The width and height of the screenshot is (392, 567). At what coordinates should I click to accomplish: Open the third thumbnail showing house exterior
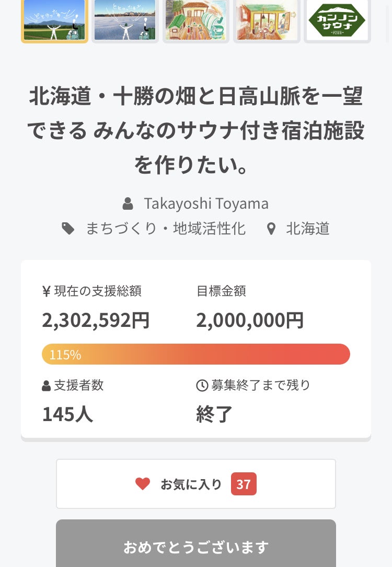(x=195, y=20)
